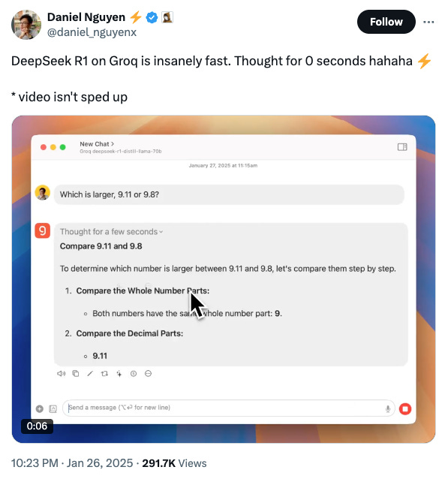448x482 pixels.
Task: Open the info circle icon under the reply
Action: tap(134, 373)
